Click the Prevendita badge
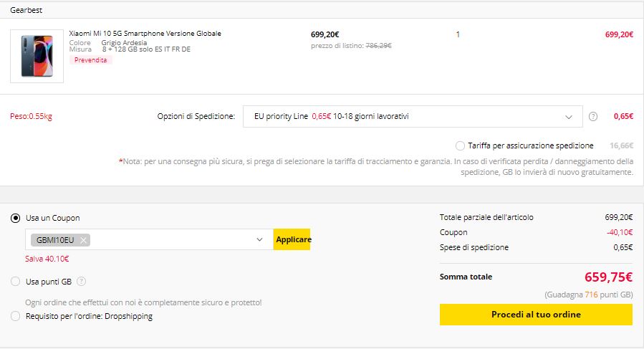Image resolution: width=644 pixels, height=349 pixels. coord(90,60)
